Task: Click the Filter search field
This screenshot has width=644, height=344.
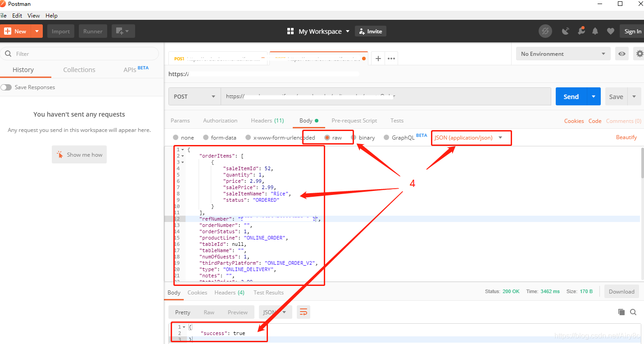Action: [79, 54]
